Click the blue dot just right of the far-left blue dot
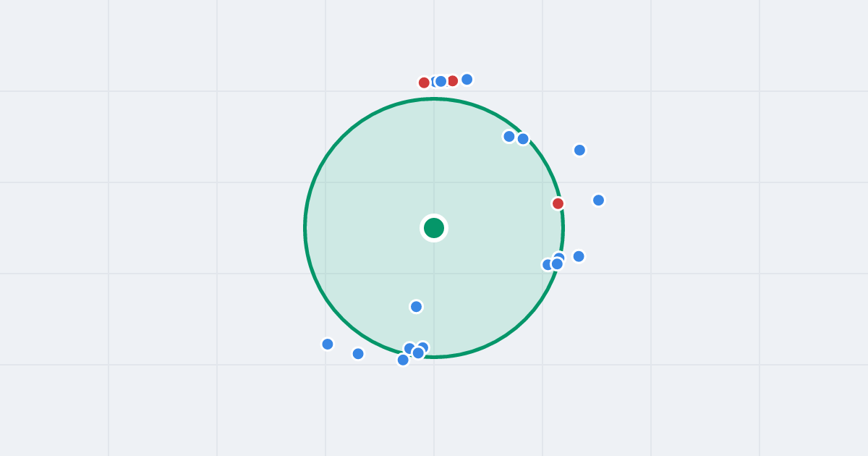Image resolution: width=868 pixels, height=456 pixels. (358, 353)
